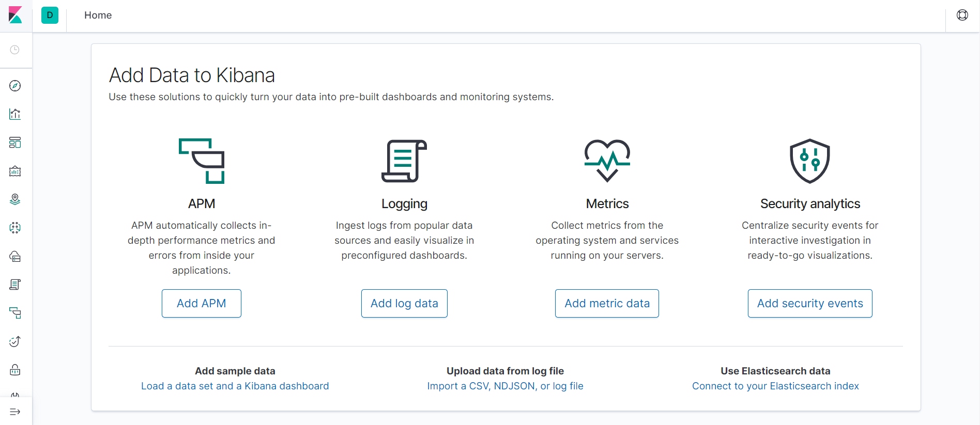Viewport: 980px width, 425px height.
Task: Open Dashboard icon in sidebar
Action: [15, 143]
